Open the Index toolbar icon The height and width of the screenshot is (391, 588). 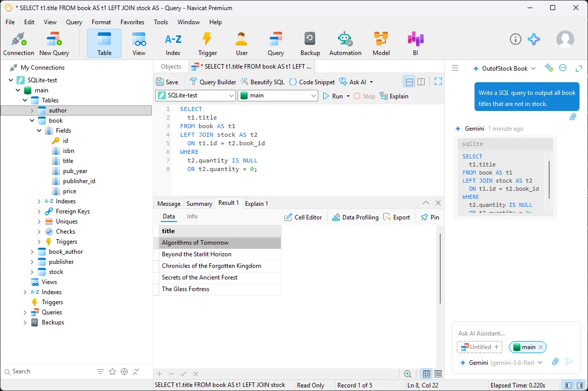pyautogui.click(x=173, y=44)
